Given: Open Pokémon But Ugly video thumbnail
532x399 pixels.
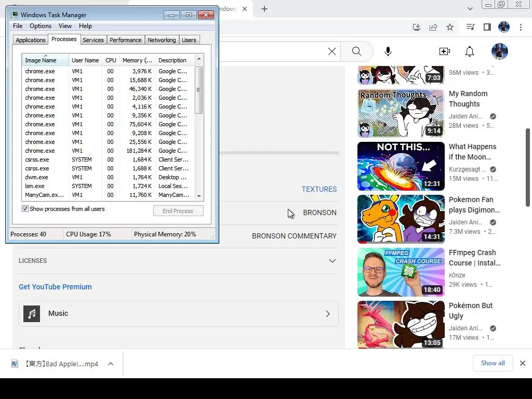Looking at the screenshot, I should point(401,325).
